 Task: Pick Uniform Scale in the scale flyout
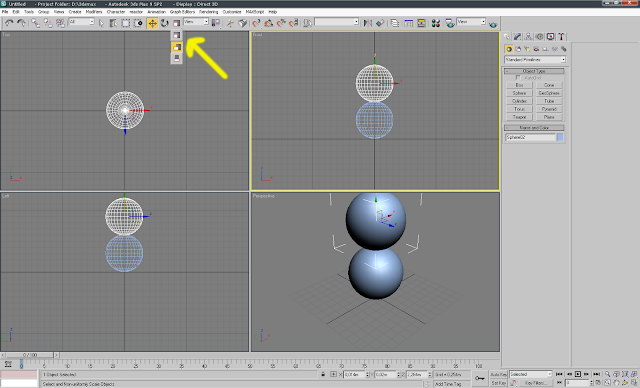[176, 35]
